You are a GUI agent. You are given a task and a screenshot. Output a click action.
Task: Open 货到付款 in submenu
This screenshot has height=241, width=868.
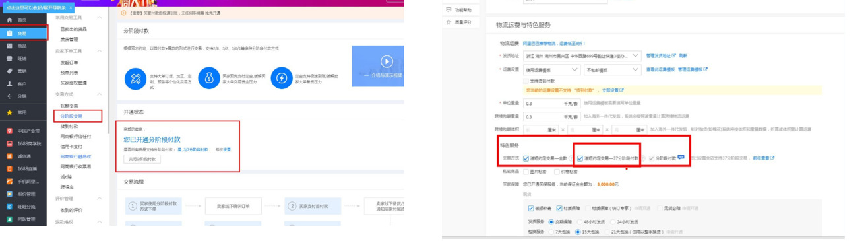[69, 126]
